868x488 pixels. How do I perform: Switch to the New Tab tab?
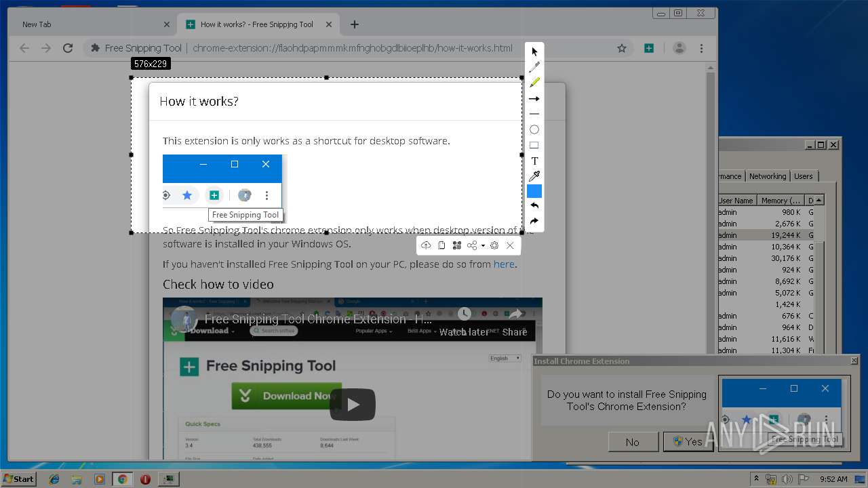tap(93, 24)
